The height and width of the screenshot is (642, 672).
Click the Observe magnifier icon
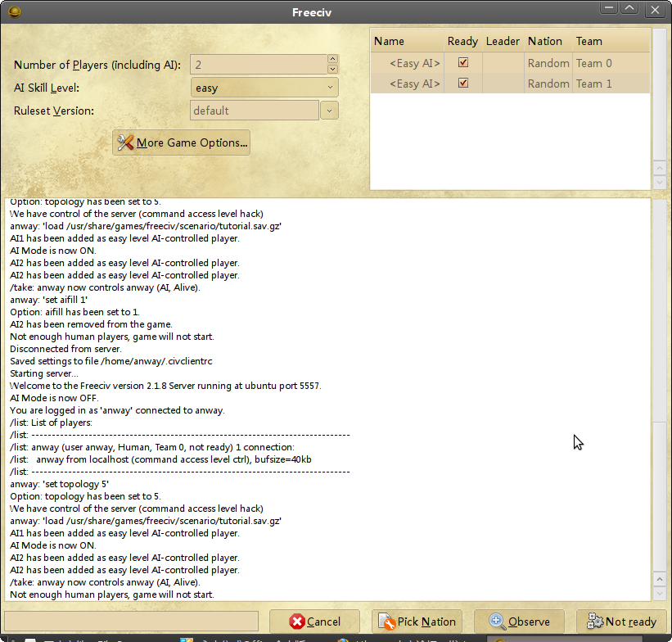click(497, 622)
